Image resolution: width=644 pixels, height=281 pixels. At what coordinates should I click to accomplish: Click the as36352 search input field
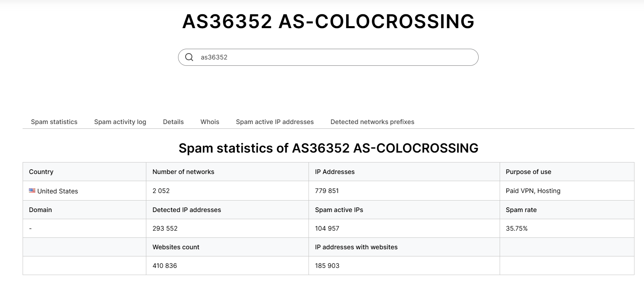click(333, 57)
